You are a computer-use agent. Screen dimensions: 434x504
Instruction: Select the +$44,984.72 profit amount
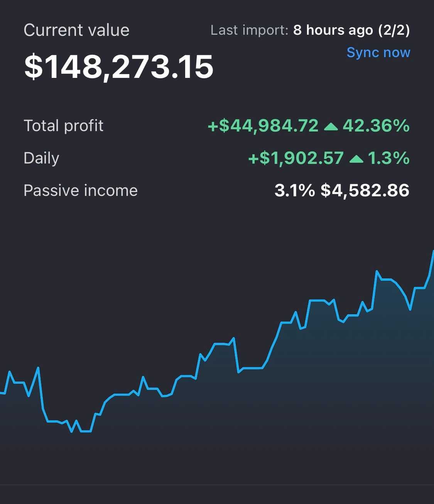263,126
